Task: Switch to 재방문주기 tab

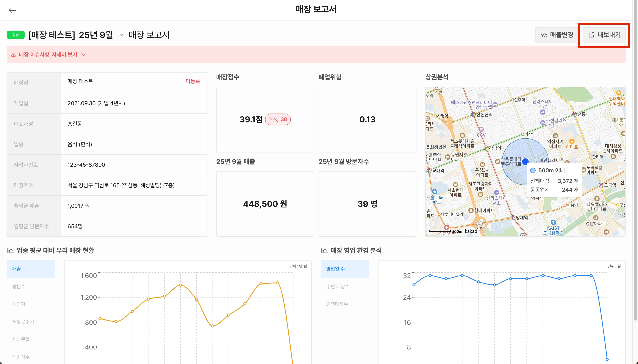Action: pyautogui.click(x=23, y=322)
